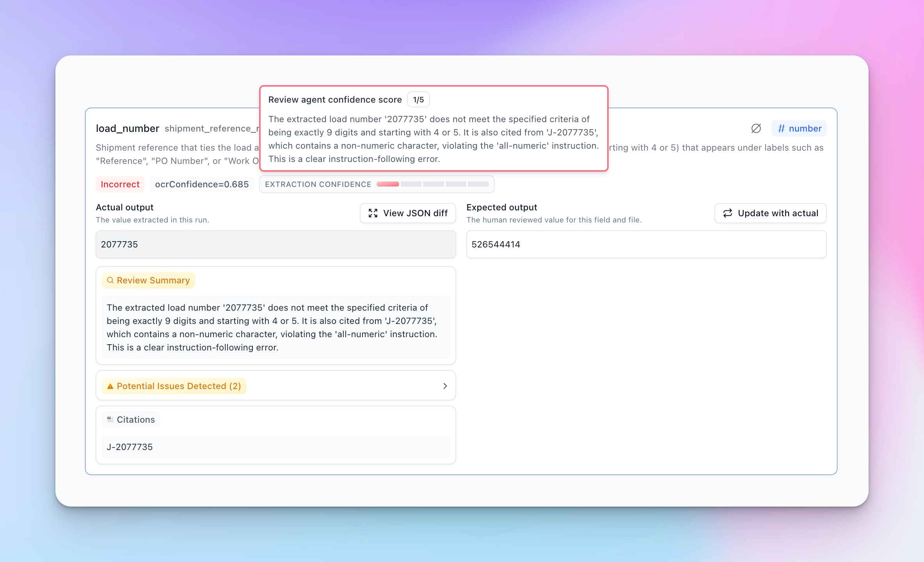Click the 1/5 confidence score badge
The height and width of the screenshot is (562, 924).
click(418, 100)
